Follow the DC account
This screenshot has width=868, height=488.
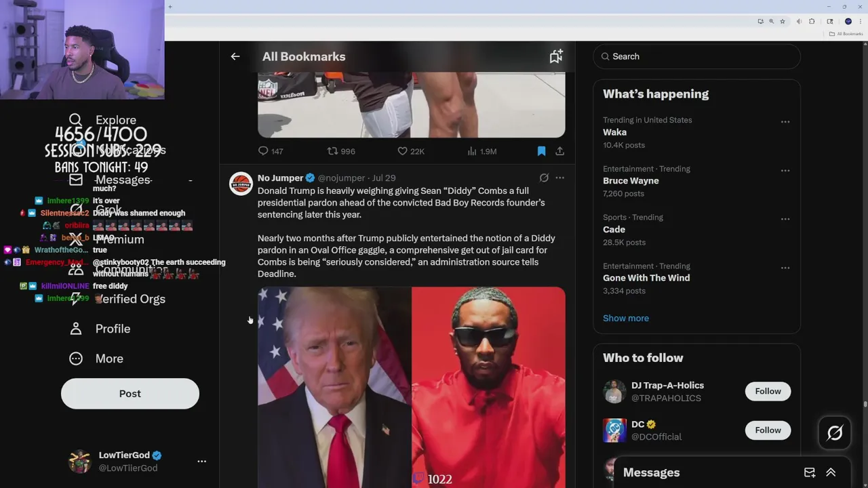(768, 430)
